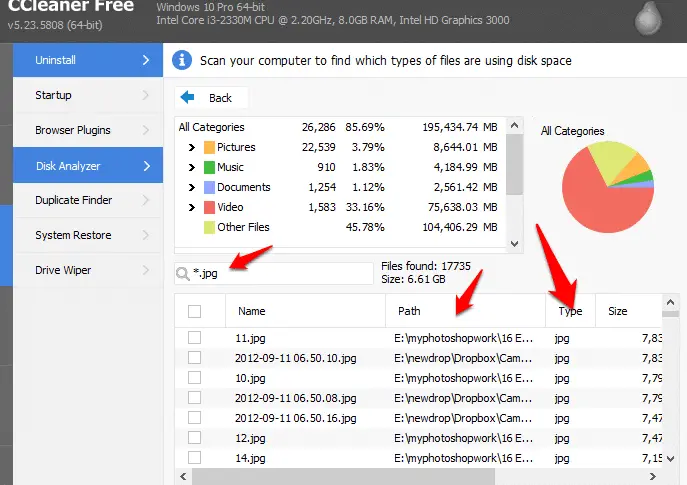Open the Uninstall tool
687x485 pixels.
point(88,60)
